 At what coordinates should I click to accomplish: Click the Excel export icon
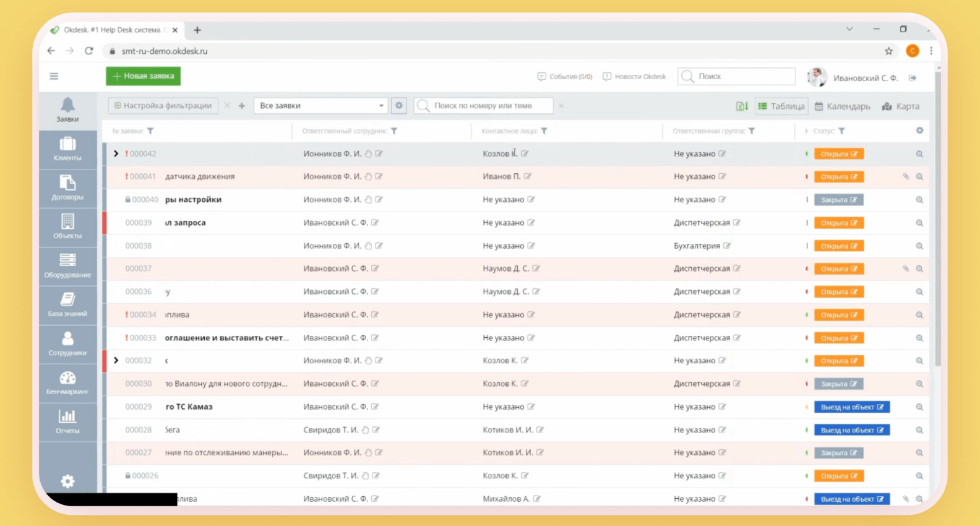tap(742, 106)
